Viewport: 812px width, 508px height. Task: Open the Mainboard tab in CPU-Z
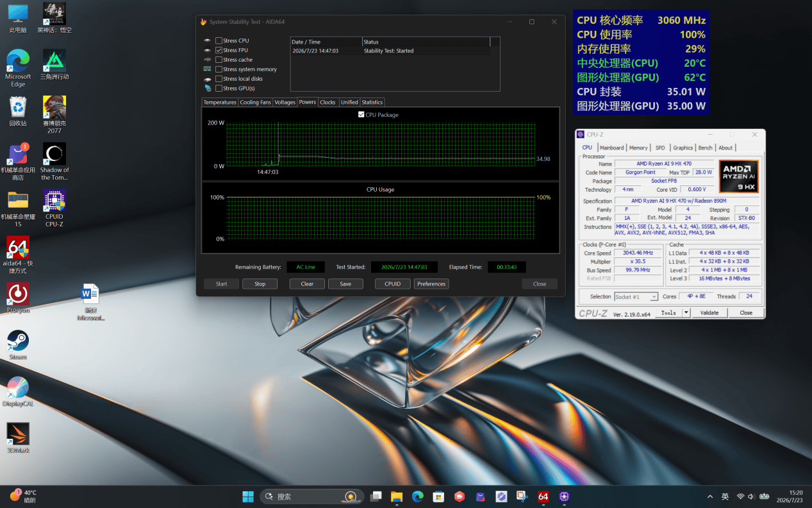tap(611, 148)
